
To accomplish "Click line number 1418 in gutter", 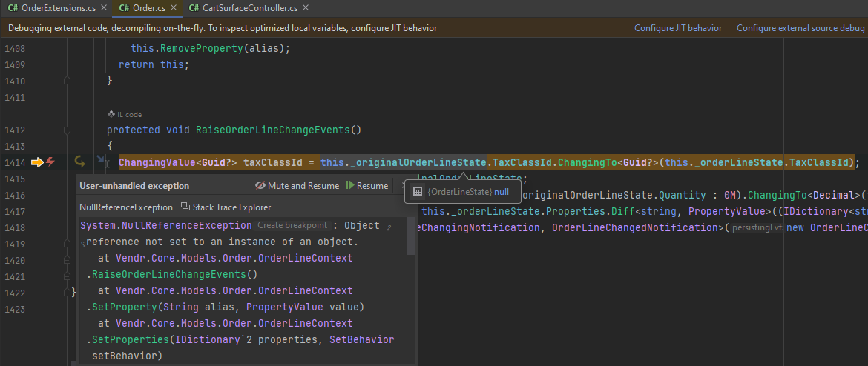I will point(15,227).
